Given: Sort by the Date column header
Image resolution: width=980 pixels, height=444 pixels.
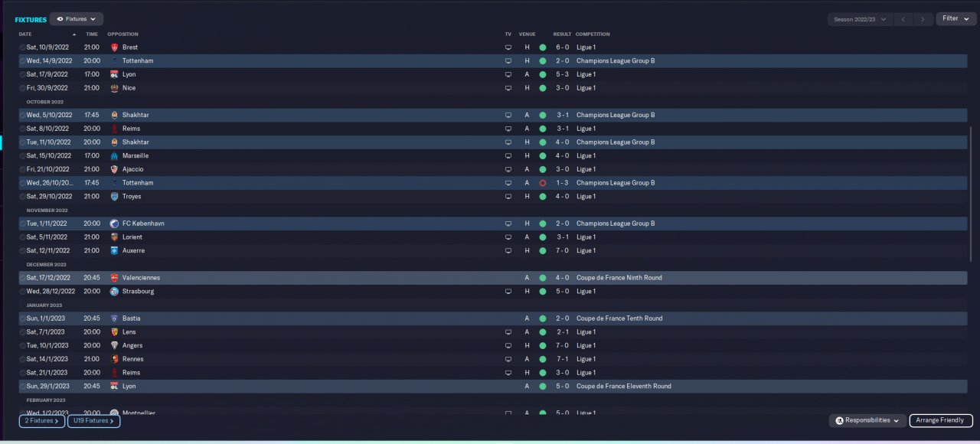Looking at the screenshot, I should (x=25, y=34).
